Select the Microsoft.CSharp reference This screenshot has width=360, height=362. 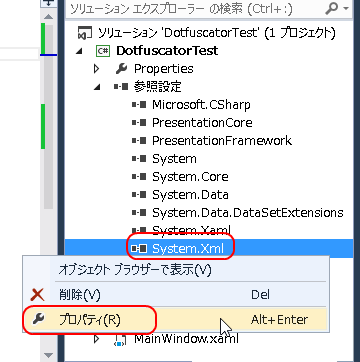[201, 105]
